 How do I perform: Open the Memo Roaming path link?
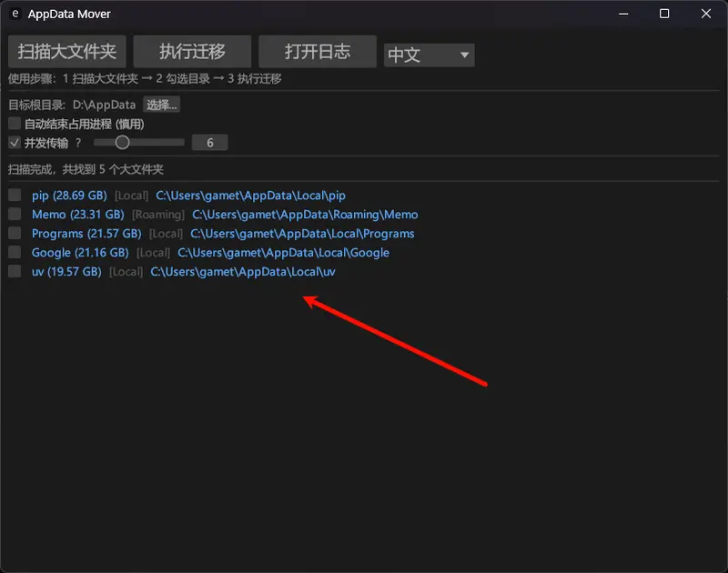click(x=304, y=214)
